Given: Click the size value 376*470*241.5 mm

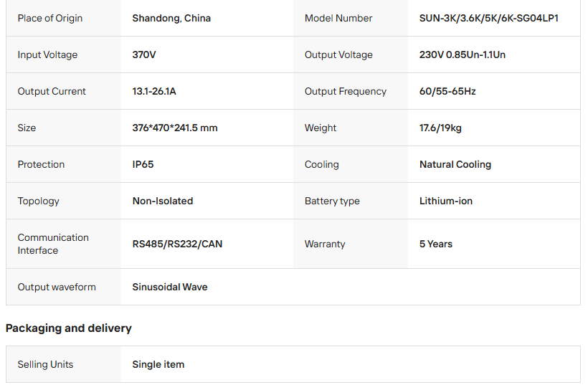Looking at the screenshot, I should coord(174,128).
